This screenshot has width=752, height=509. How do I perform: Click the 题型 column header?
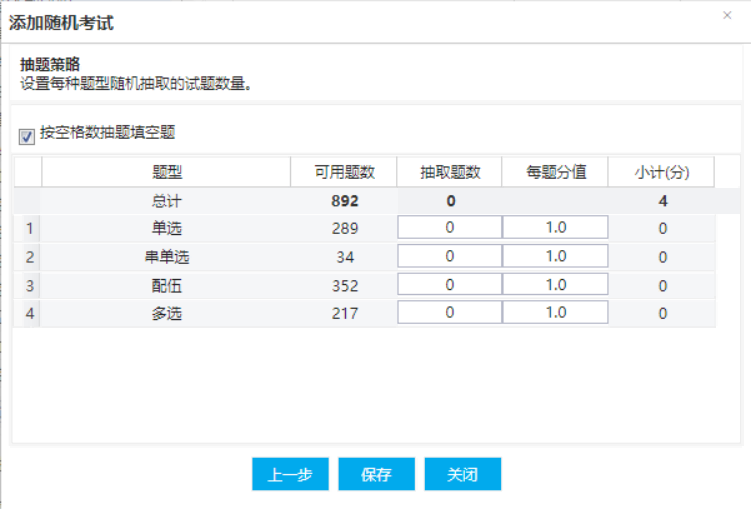coord(166,172)
